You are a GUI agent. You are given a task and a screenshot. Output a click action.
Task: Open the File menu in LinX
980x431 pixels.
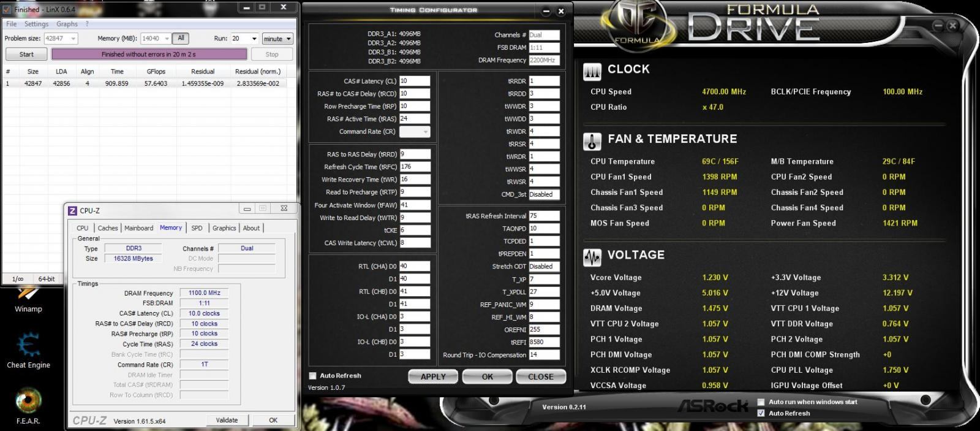[11, 24]
